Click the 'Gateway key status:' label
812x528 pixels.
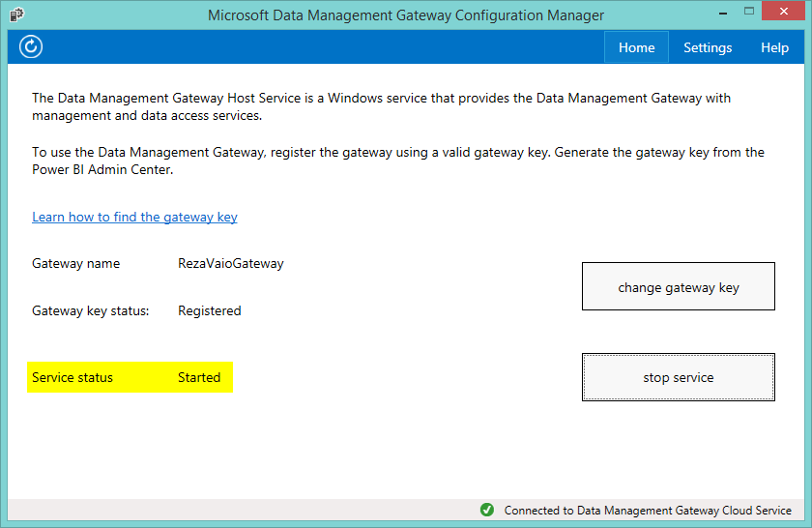point(91,310)
